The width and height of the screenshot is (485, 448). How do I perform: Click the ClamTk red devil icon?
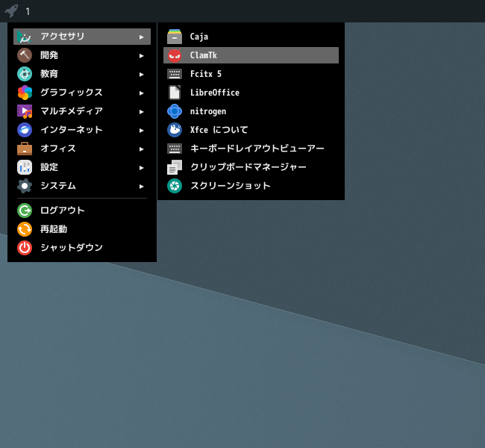pyautogui.click(x=175, y=55)
